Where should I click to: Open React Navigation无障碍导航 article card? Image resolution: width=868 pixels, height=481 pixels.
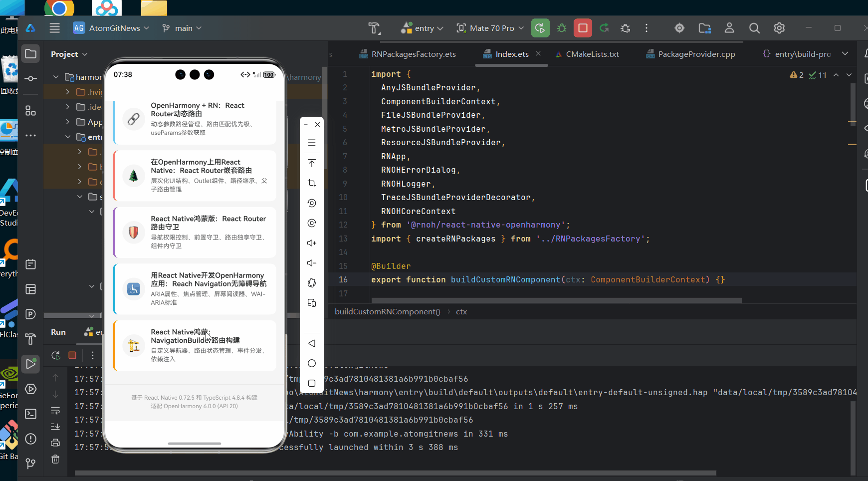click(195, 289)
